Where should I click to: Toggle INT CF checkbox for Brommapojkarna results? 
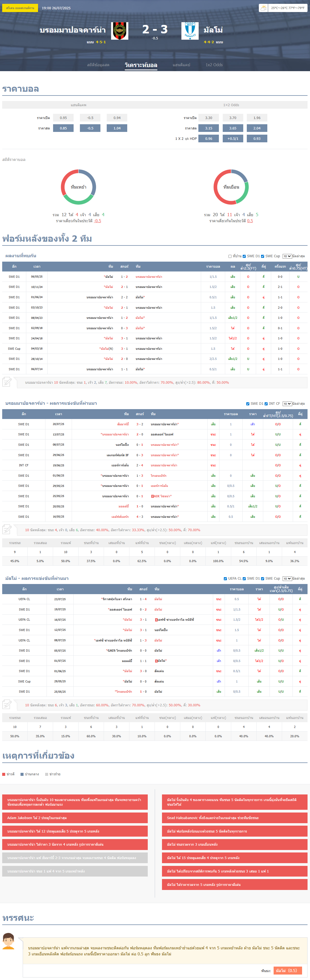click(266, 404)
